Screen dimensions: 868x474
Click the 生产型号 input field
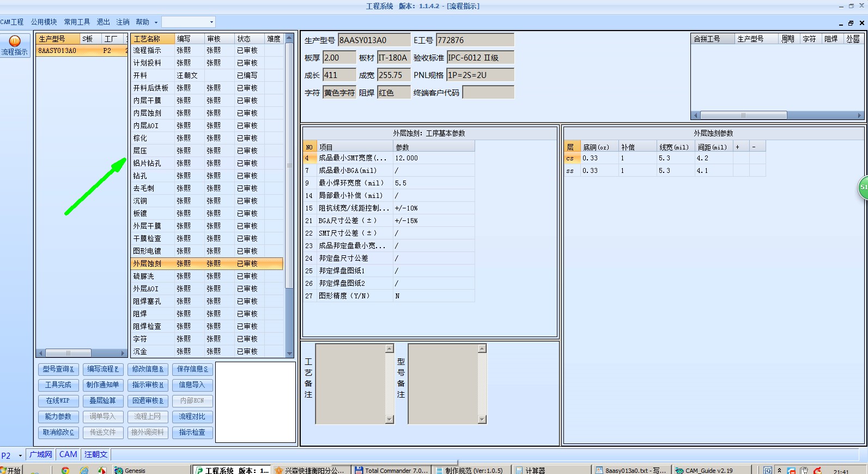374,40
